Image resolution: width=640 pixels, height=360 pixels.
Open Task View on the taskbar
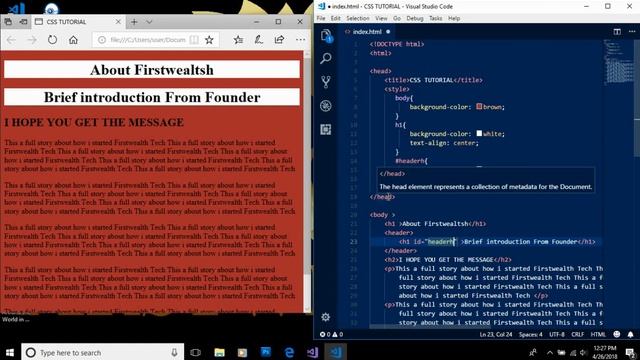click(196, 352)
